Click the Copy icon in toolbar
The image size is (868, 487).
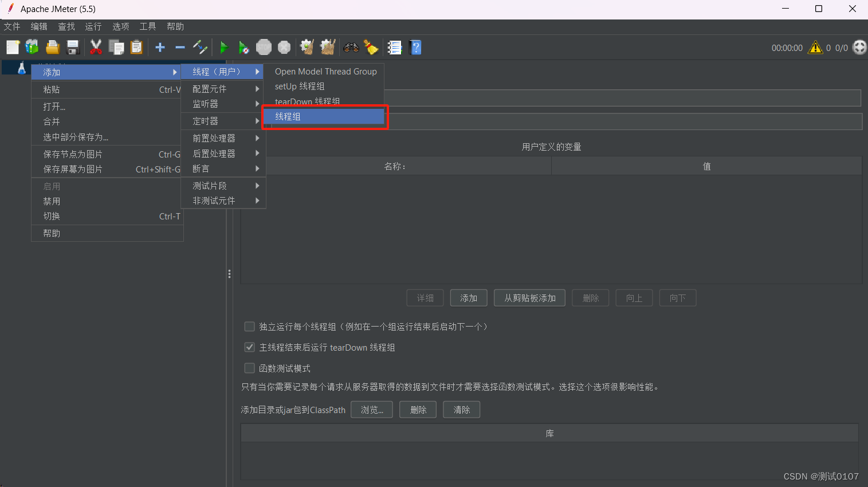coord(116,48)
